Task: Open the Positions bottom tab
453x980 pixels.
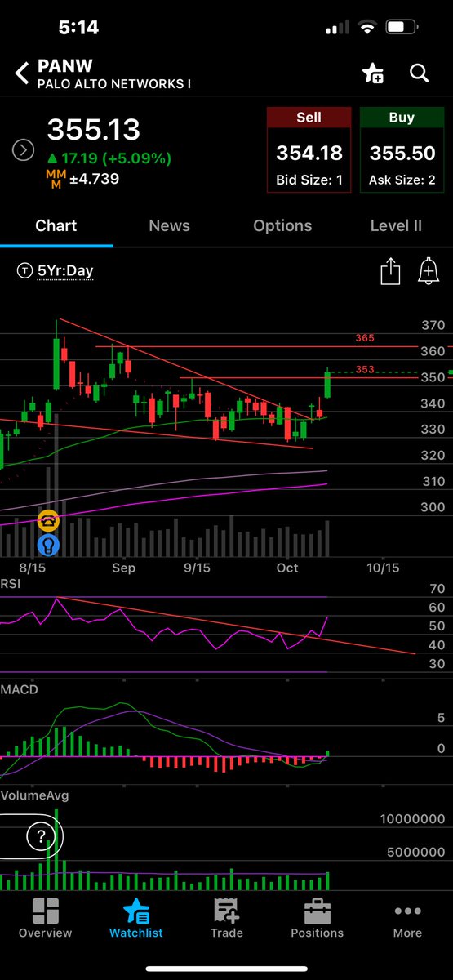Action: click(317, 917)
